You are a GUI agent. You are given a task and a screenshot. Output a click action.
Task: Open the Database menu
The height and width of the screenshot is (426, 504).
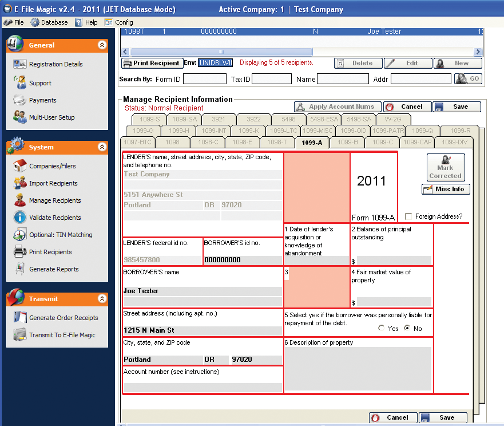click(x=49, y=22)
